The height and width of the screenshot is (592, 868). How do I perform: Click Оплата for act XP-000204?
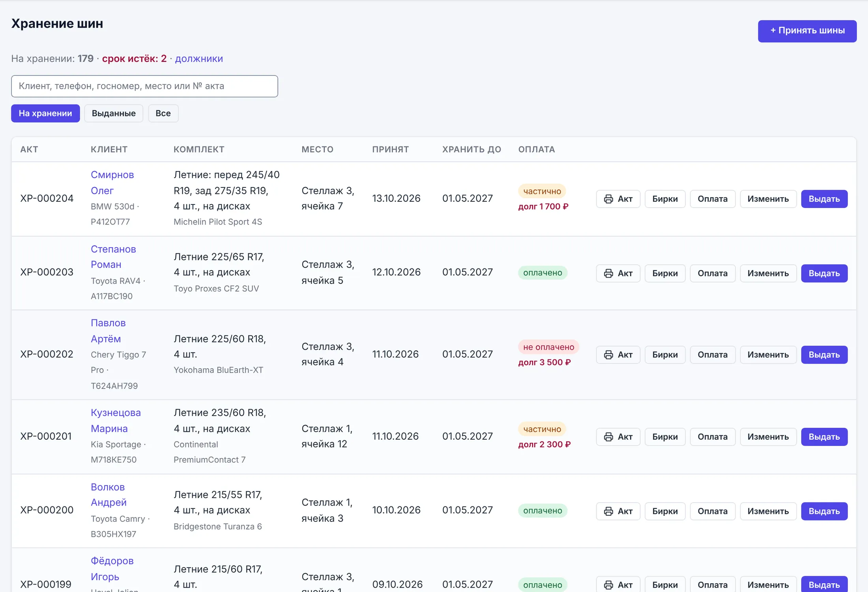tap(713, 199)
